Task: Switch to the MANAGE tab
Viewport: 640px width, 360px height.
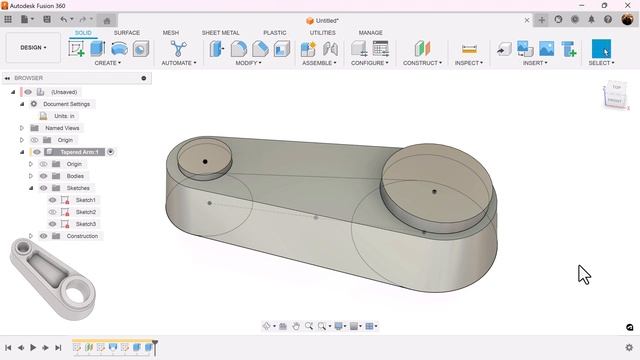Action: (371, 33)
